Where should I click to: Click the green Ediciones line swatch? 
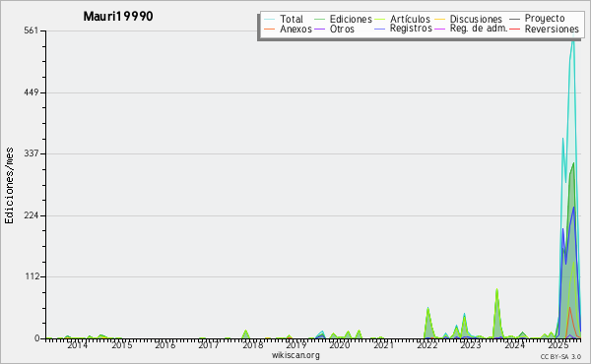point(319,19)
